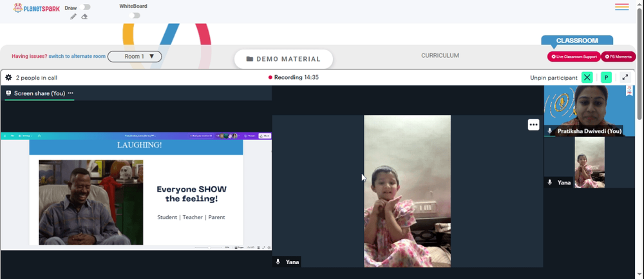Adjust the zoom slider in shared screen
Image resolution: width=644 pixels, height=279 pixels.
pyautogui.click(x=209, y=248)
